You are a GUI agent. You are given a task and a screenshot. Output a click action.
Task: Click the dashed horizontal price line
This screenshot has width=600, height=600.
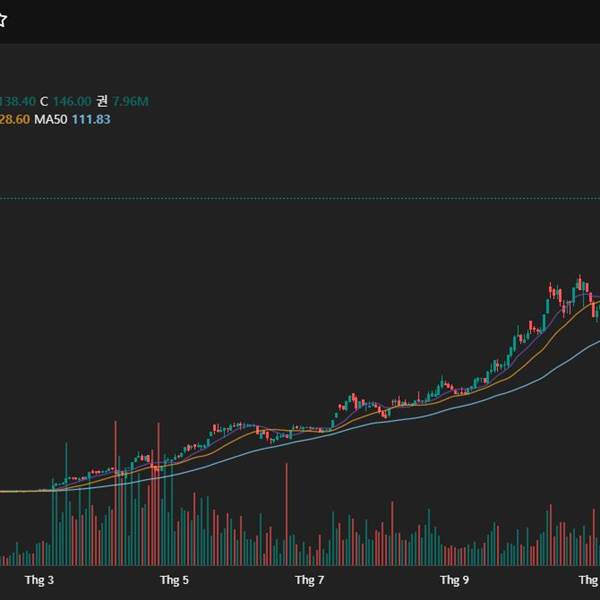pos(300,199)
